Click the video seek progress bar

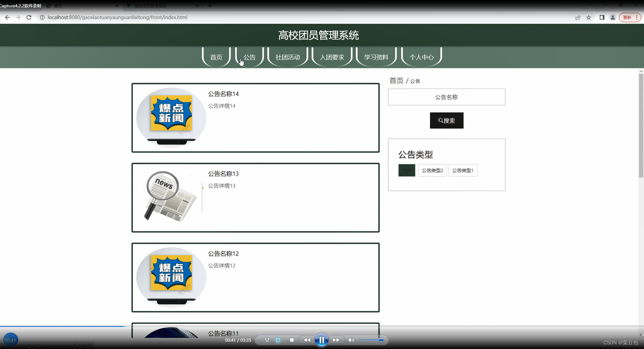coord(322,326)
